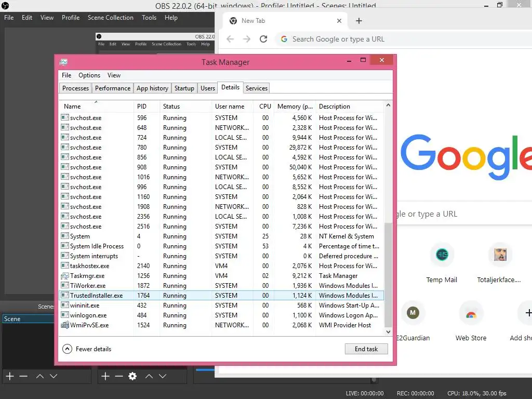The image size is (532, 399).
Task: Select the System interrupts row
Action: 221,256
